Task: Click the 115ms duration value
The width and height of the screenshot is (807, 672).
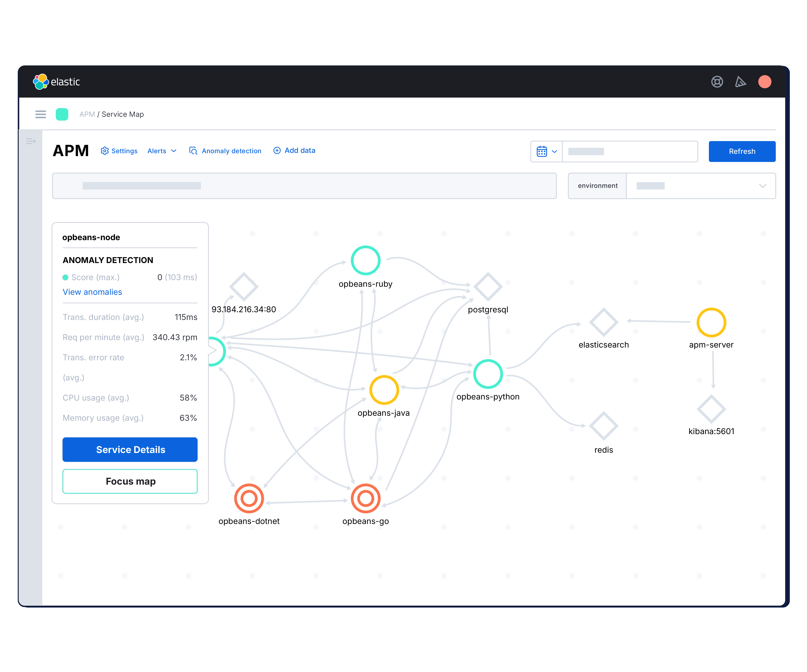Action: click(186, 317)
